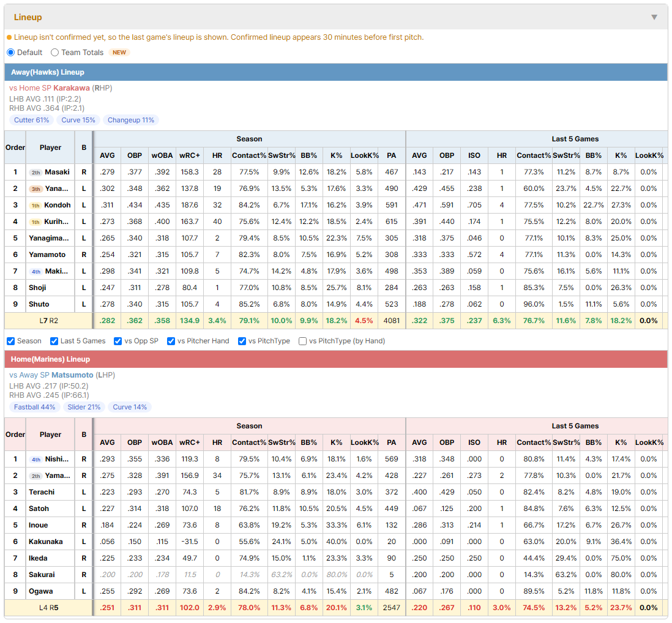Collapse the Lineup panel with the triangle arrow
The image size is (672, 623).
coord(654,17)
